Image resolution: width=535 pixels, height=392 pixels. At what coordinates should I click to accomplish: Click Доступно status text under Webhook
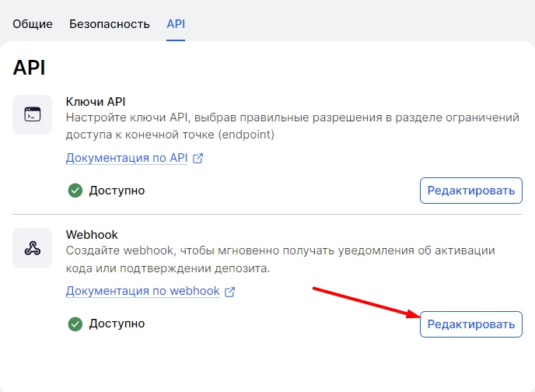[117, 324]
